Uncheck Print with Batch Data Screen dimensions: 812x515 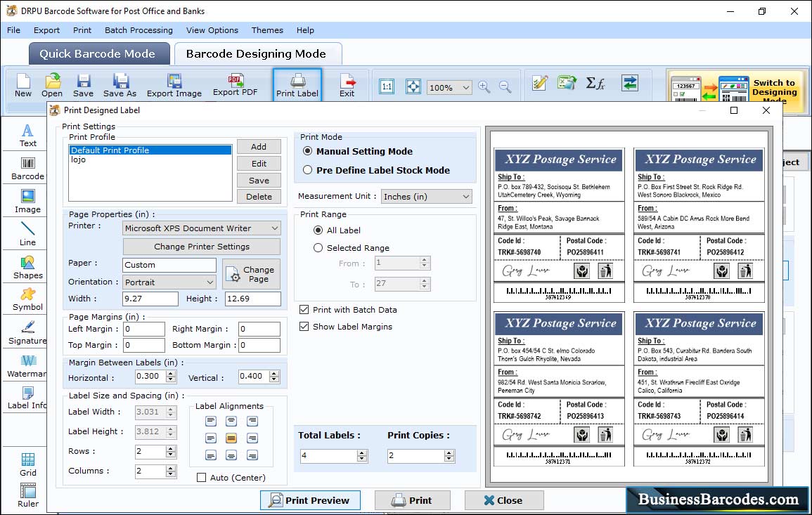click(304, 310)
